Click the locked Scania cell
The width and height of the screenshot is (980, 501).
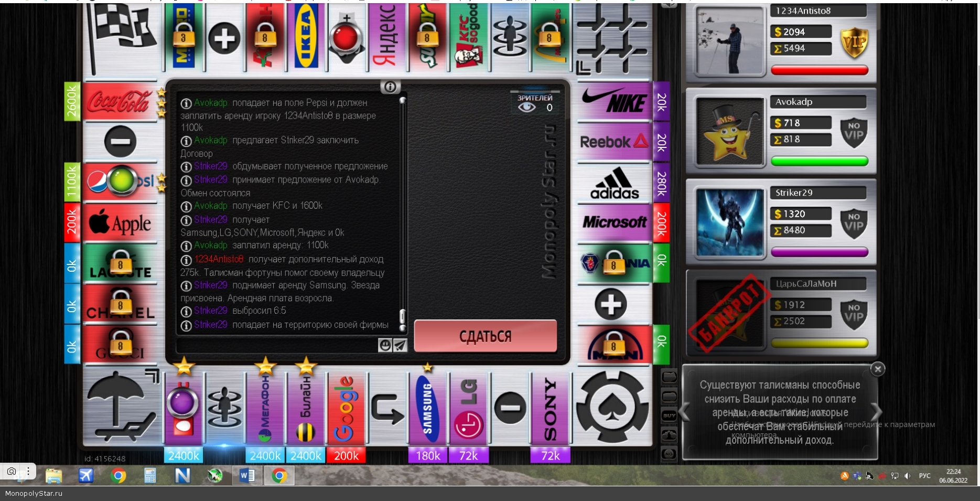click(x=614, y=263)
